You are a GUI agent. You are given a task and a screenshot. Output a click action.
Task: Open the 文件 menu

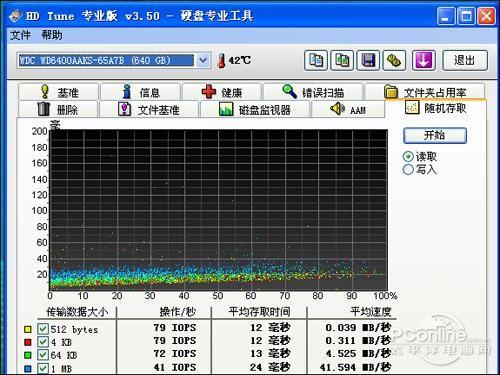[20, 35]
